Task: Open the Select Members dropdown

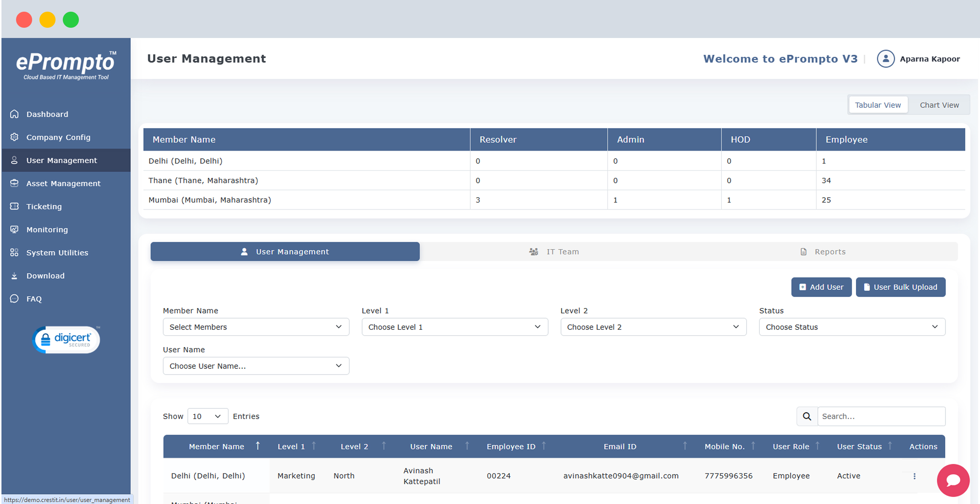Action: [256, 327]
